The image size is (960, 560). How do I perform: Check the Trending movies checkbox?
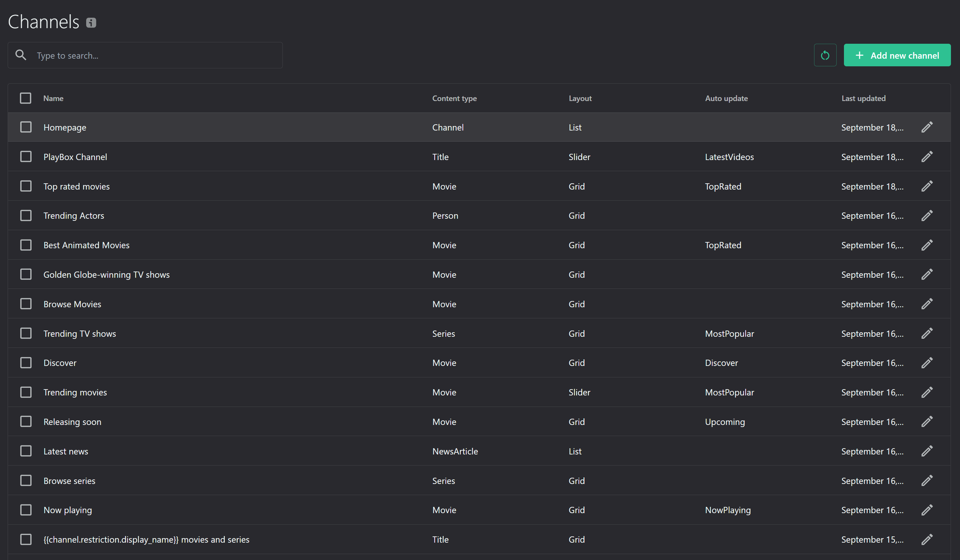point(25,392)
